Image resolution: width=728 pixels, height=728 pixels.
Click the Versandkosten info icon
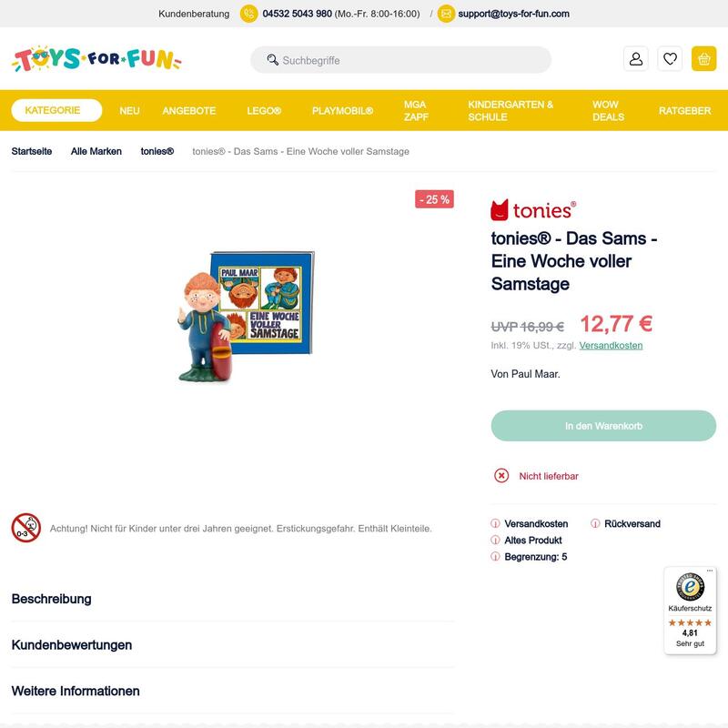click(x=495, y=524)
